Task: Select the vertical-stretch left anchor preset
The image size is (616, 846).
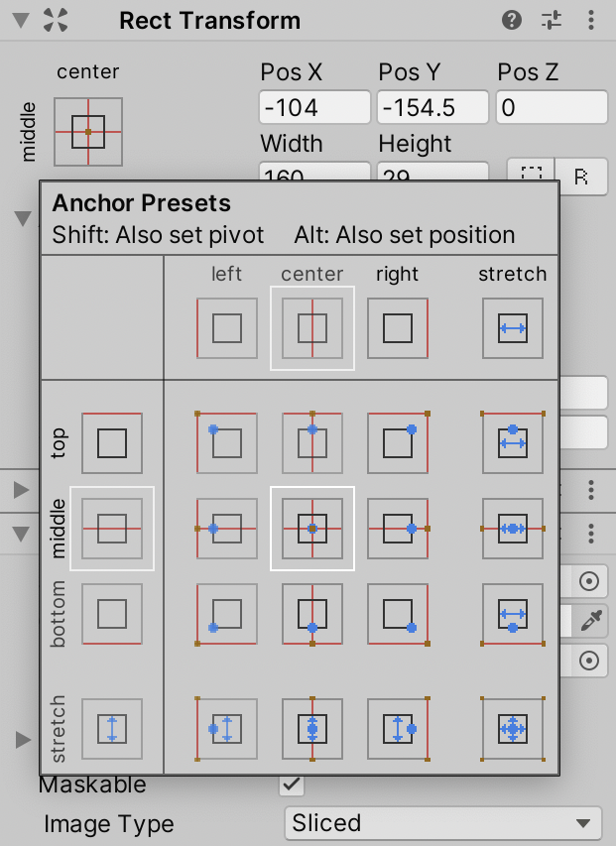Action: point(227,729)
